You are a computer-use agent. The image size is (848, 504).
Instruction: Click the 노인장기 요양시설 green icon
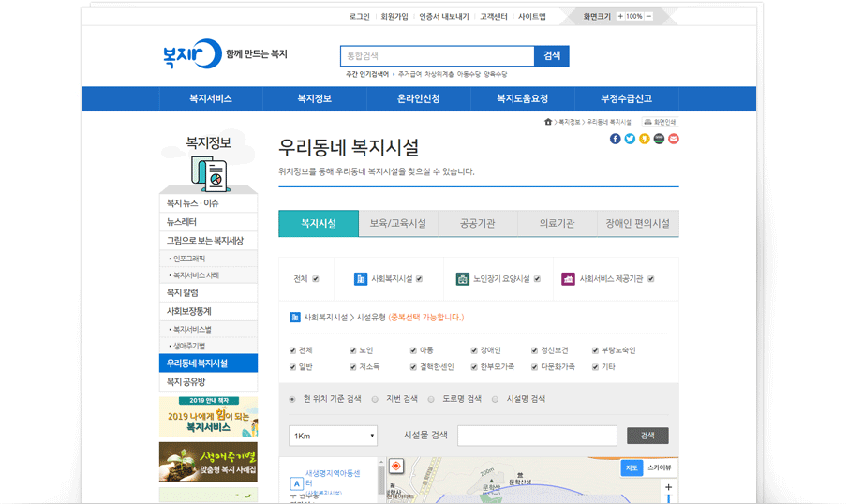tap(462, 279)
